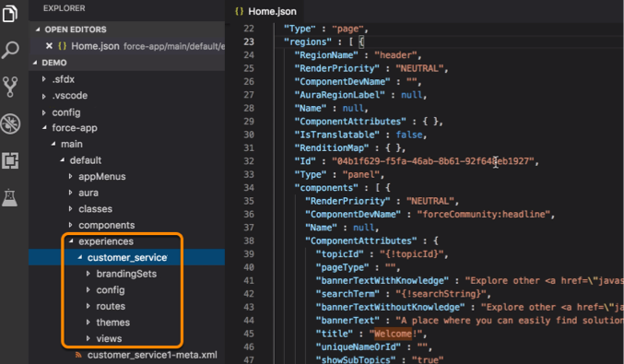
Task: Open the Extensions view in the activity bar
Action: (10, 160)
